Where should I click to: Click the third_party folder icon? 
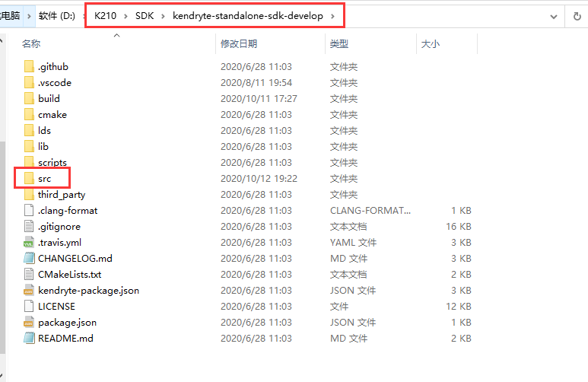click(x=29, y=194)
